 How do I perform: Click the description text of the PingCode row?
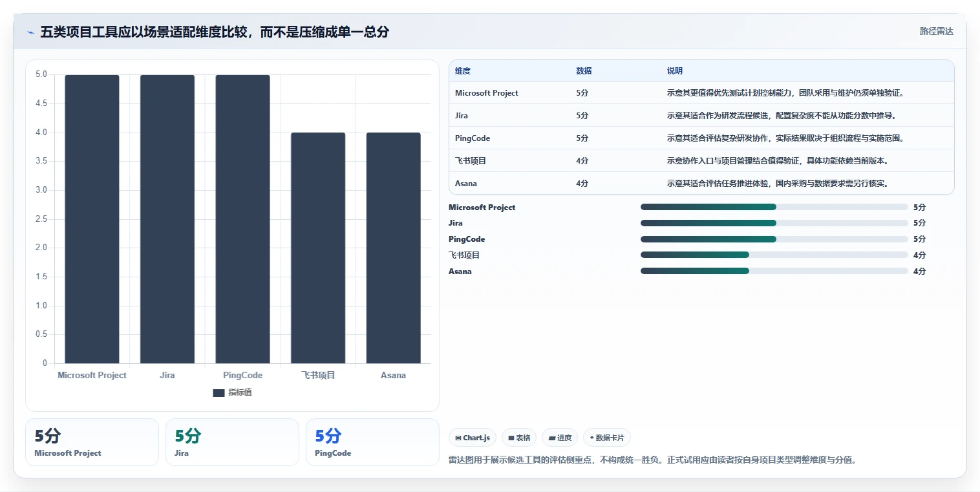pos(785,138)
